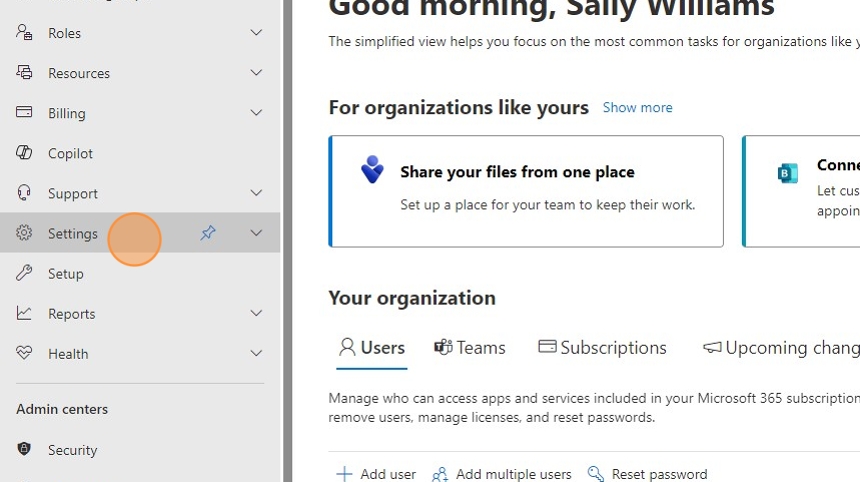The width and height of the screenshot is (860, 482).
Task: Open the partially visible Bookings card
Action: [801, 191]
